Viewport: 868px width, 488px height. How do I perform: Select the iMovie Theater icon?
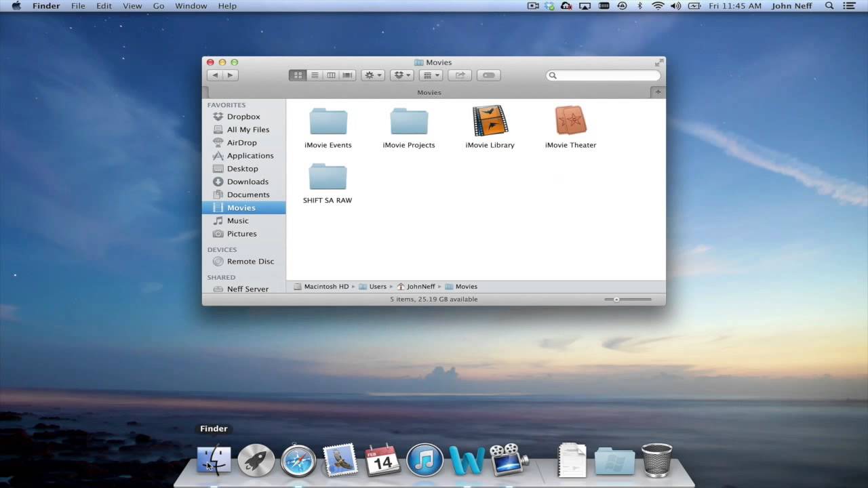pyautogui.click(x=570, y=121)
